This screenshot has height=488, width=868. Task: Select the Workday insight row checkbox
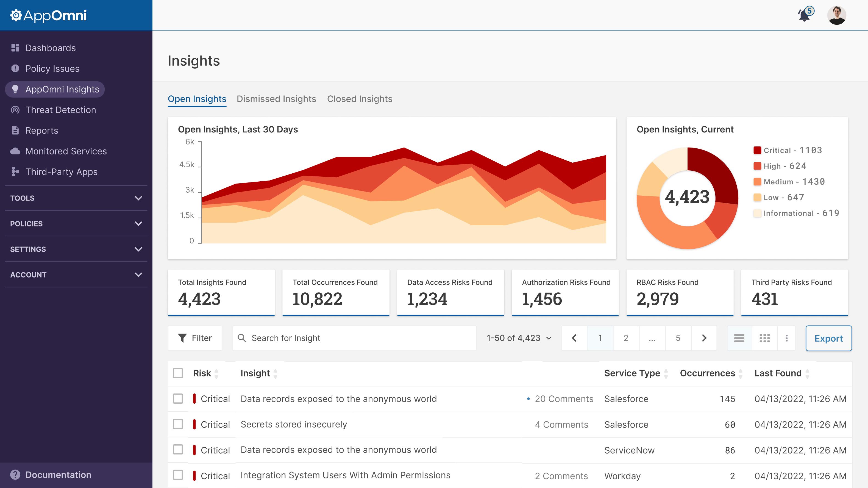coord(178,475)
